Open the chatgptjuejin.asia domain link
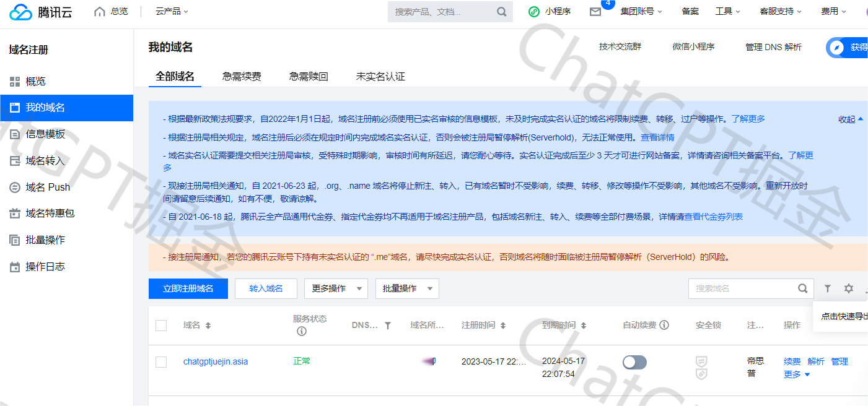This screenshot has width=868, height=406. tap(216, 362)
